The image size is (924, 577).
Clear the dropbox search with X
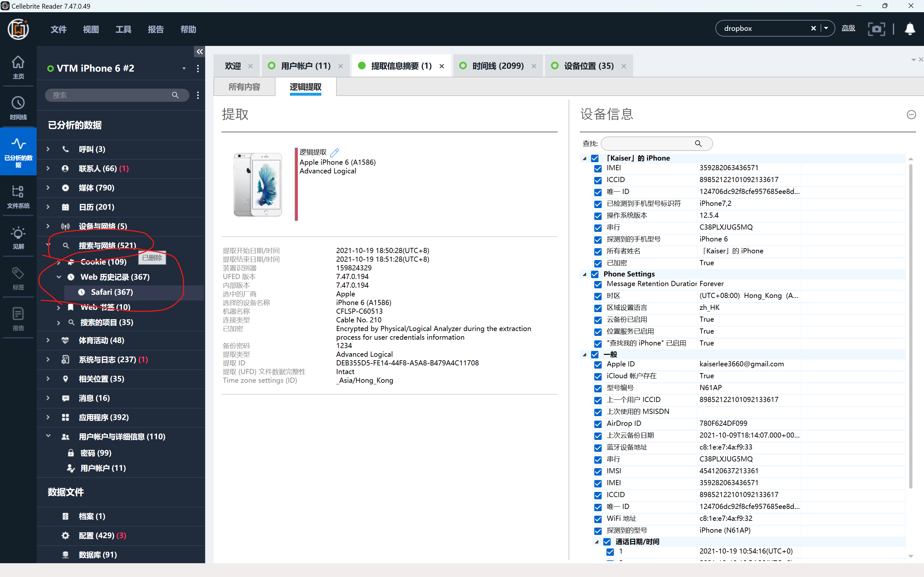[813, 29]
